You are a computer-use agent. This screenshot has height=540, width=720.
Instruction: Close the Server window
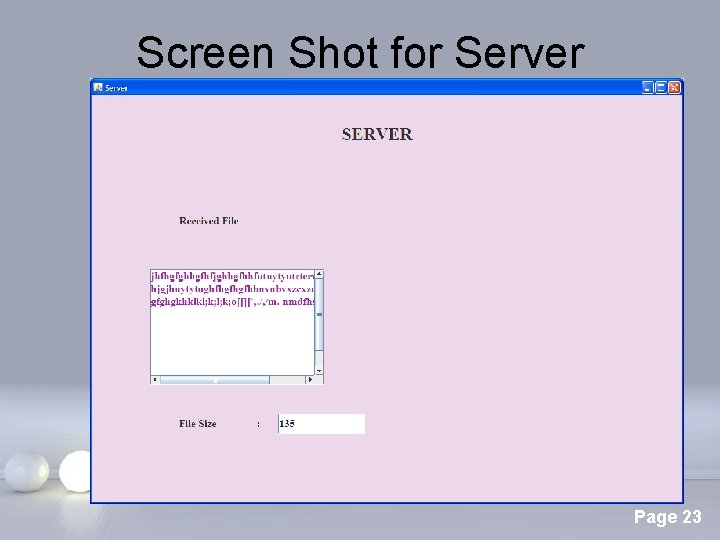(674, 88)
